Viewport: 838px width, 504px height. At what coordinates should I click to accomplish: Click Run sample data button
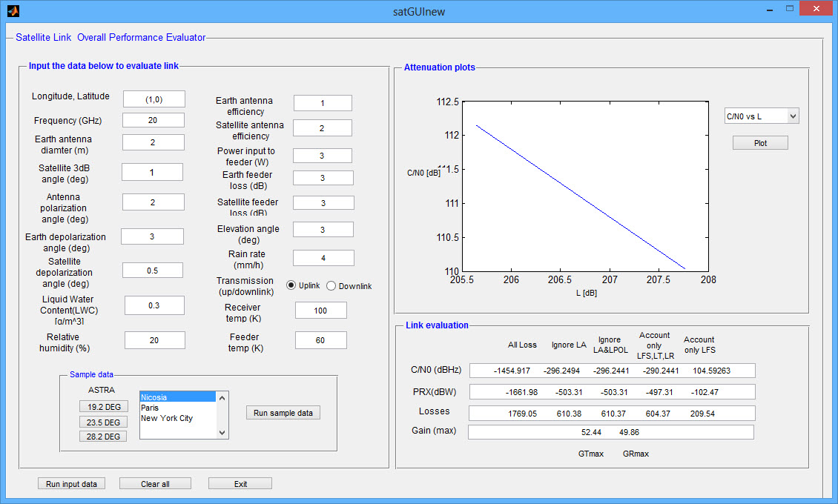pos(283,413)
